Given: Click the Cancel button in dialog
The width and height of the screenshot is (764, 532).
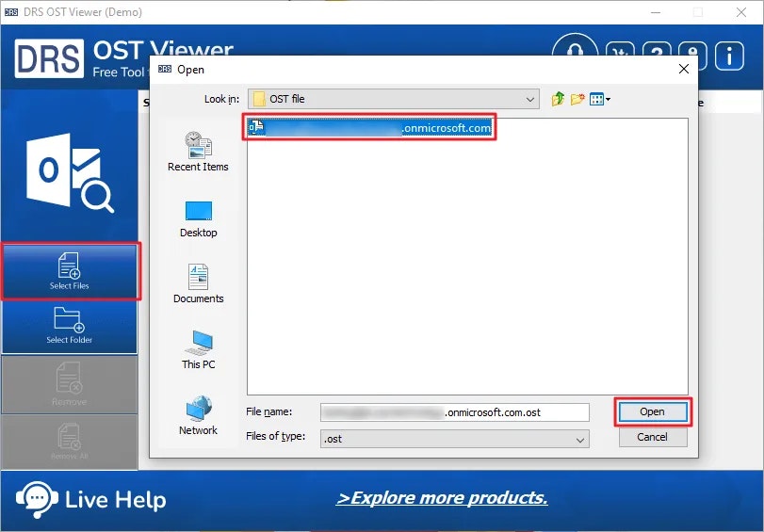Looking at the screenshot, I should pyautogui.click(x=653, y=437).
